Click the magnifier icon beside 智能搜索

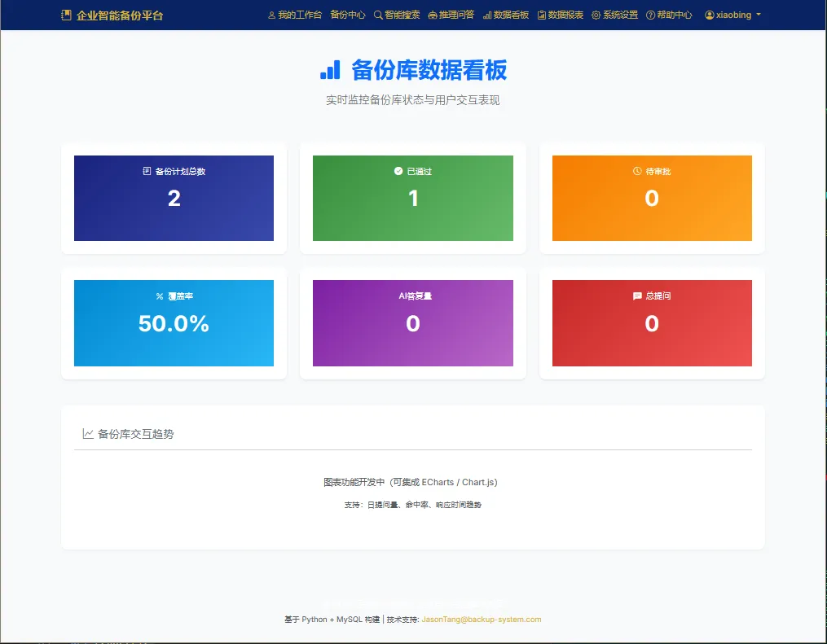(x=378, y=15)
